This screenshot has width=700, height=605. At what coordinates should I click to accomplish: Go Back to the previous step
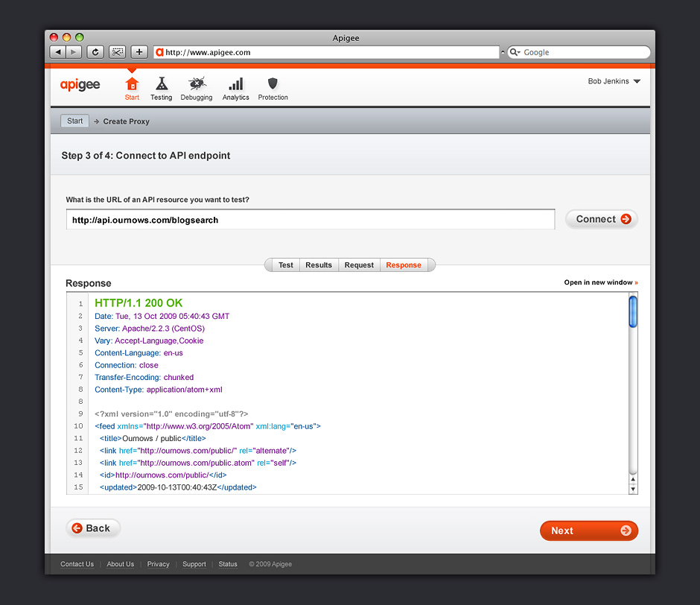[x=93, y=528]
